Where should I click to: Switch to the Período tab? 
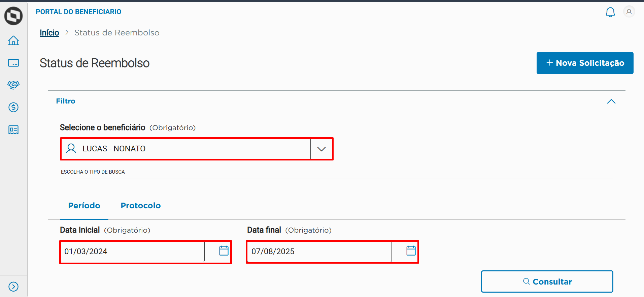coord(84,206)
